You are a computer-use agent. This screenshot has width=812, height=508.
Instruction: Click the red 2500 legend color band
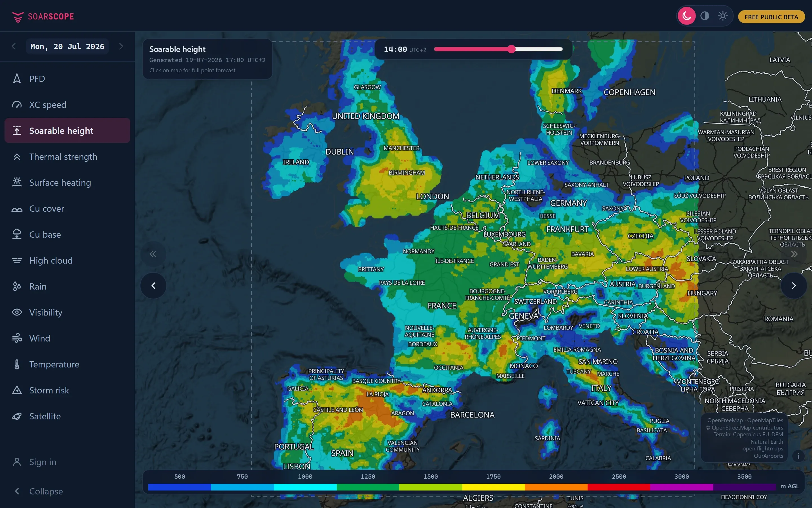click(619, 487)
